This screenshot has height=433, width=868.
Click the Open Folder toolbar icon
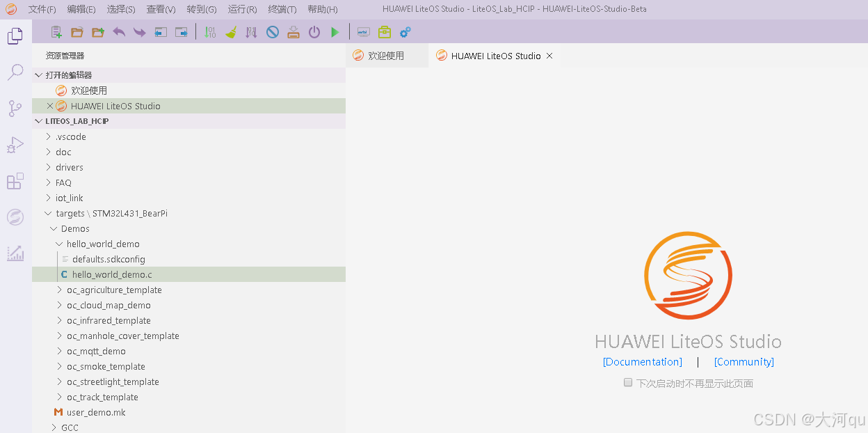click(77, 32)
